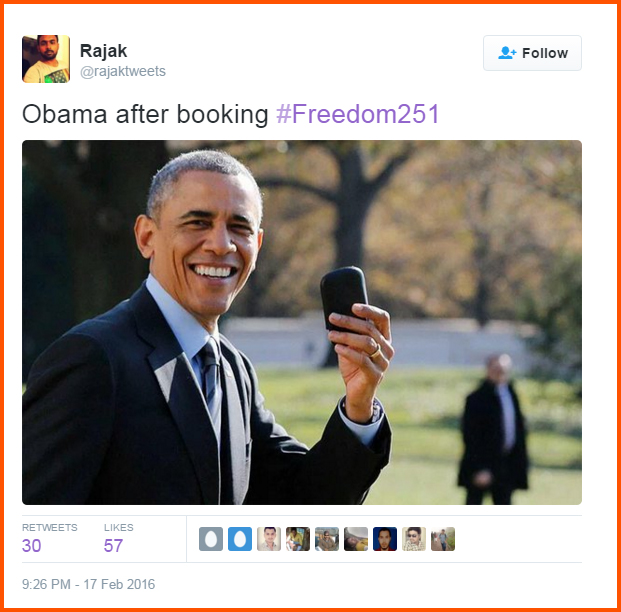Open liker avatar of man in yellow shirt
The width and height of the screenshot is (621, 612).
(298, 539)
